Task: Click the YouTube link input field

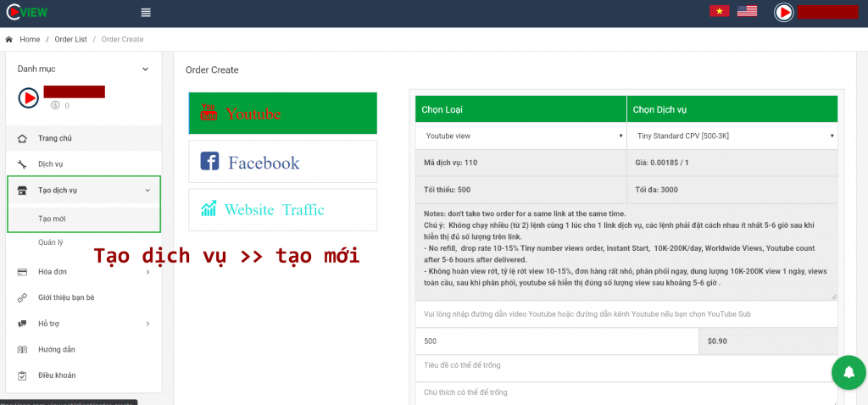Action: click(626, 313)
